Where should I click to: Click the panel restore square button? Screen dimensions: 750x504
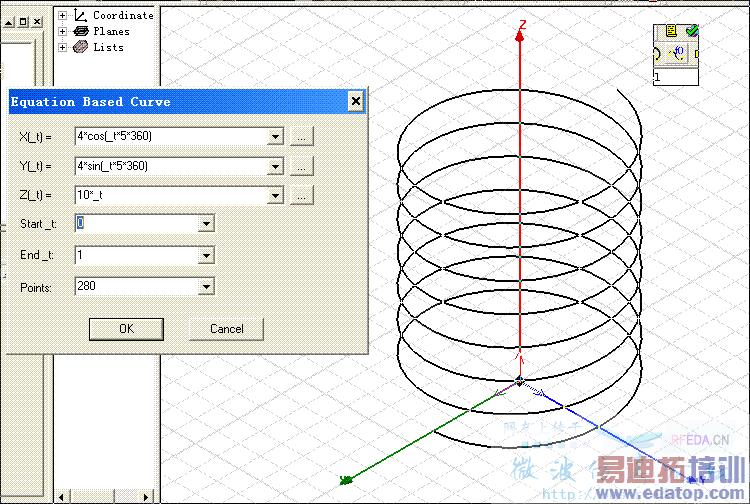click(23, 22)
